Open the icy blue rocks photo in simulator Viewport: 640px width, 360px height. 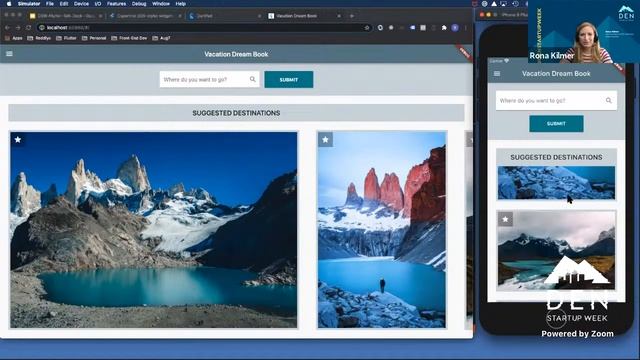click(556, 182)
